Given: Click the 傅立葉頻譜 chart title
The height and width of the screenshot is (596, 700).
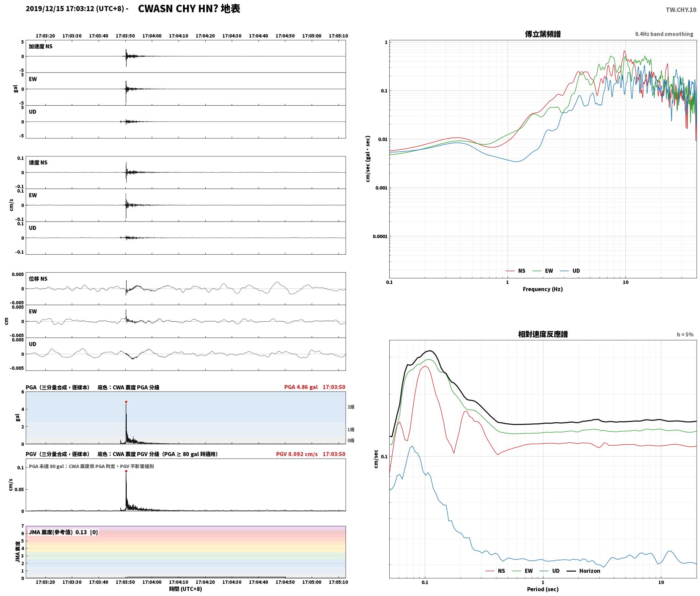Looking at the screenshot, I should coord(543,34).
